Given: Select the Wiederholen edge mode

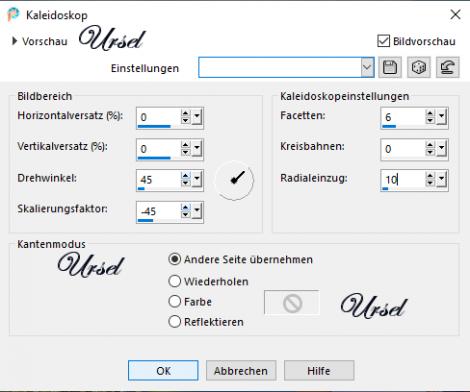Looking at the screenshot, I should (x=175, y=281).
